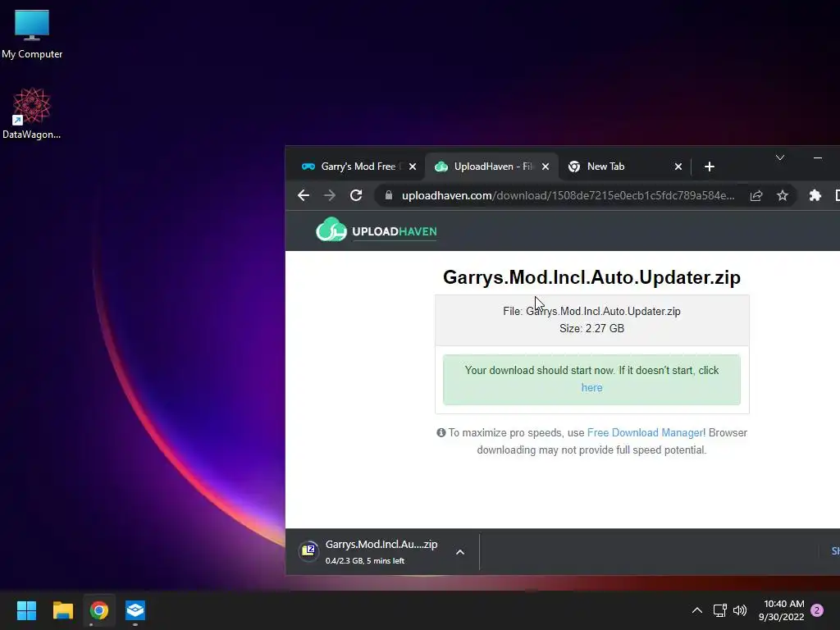Open clock showing 10:40 AM
The image size is (840, 630).
point(781,610)
